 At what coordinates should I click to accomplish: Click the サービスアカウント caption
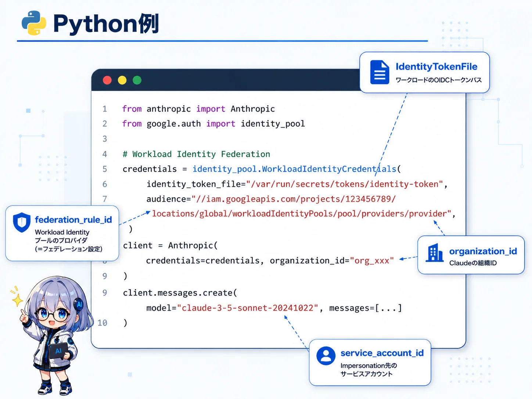(x=366, y=374)
